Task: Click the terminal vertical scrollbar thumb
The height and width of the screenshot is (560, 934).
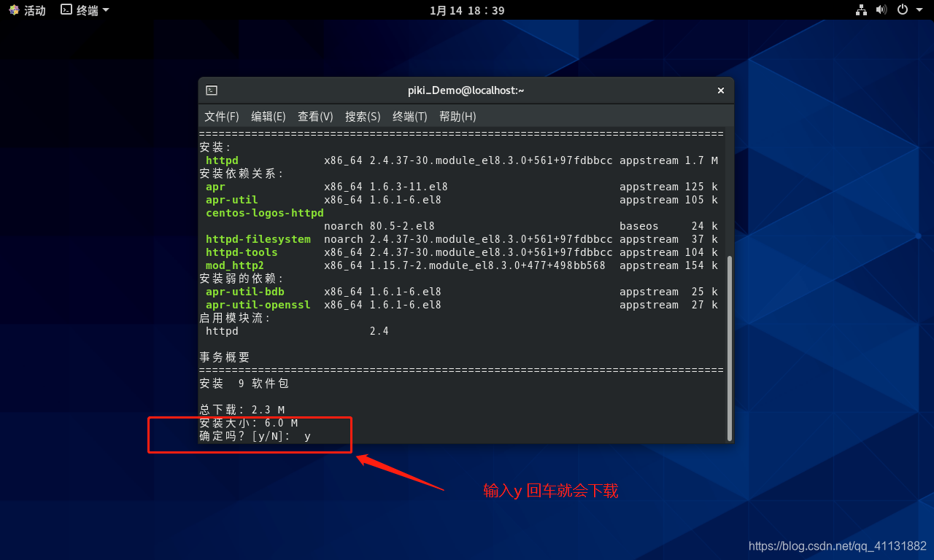Action: pos(730,348)
